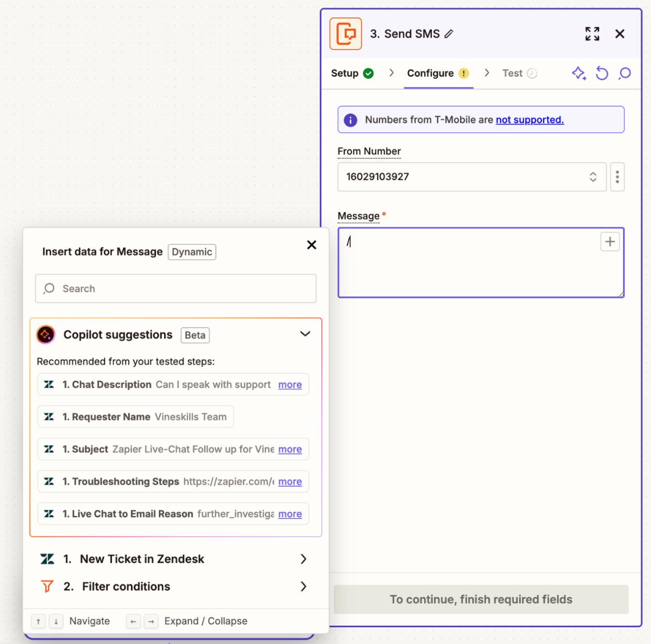Viewport: 651px width, 644px height.
Task: Click the Search data input
Action: tap(176, 289)
